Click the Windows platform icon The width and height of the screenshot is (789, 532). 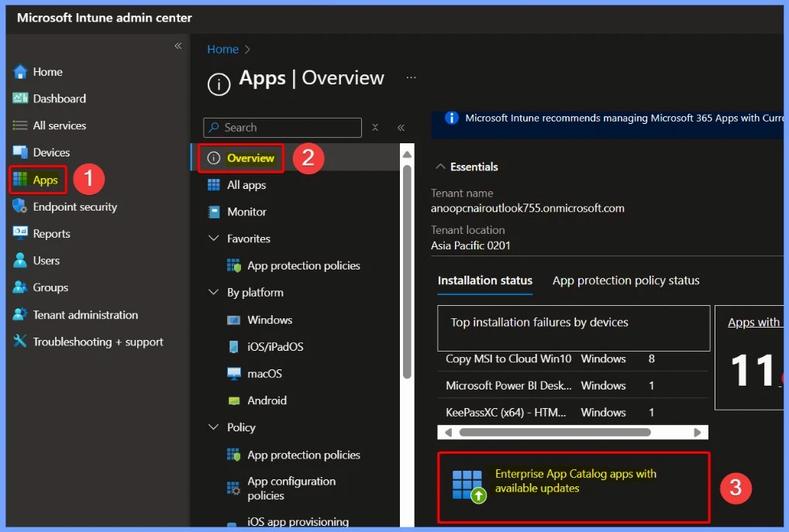point(234,320)
